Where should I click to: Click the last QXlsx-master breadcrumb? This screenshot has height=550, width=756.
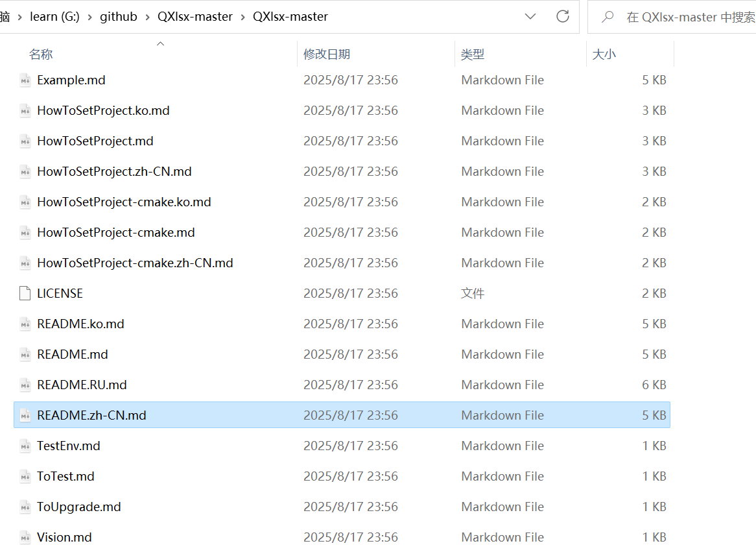point(290,16)
